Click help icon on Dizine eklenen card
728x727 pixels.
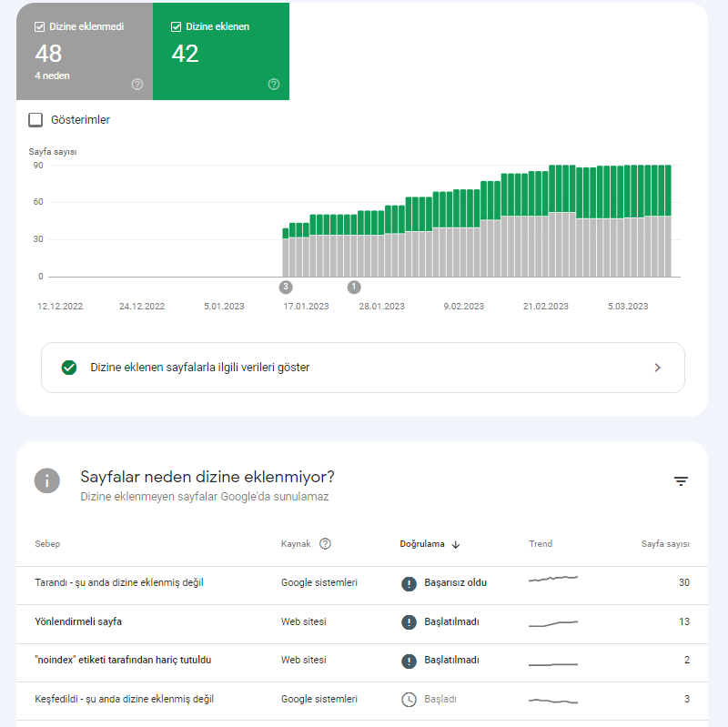coord(274,84)
